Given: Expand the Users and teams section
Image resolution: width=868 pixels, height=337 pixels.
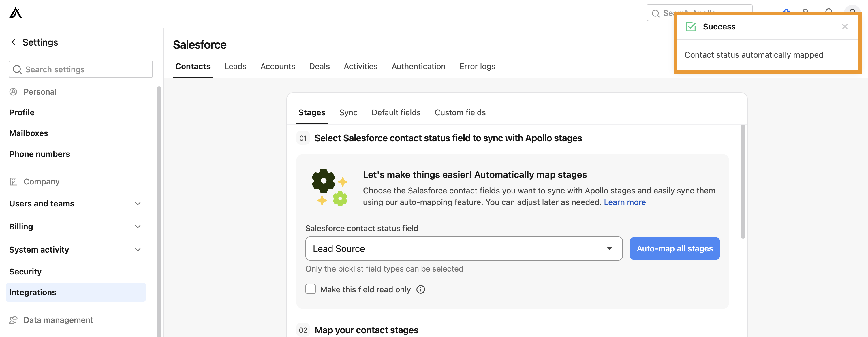Looking at the screenshot, I should pos(138,204).
